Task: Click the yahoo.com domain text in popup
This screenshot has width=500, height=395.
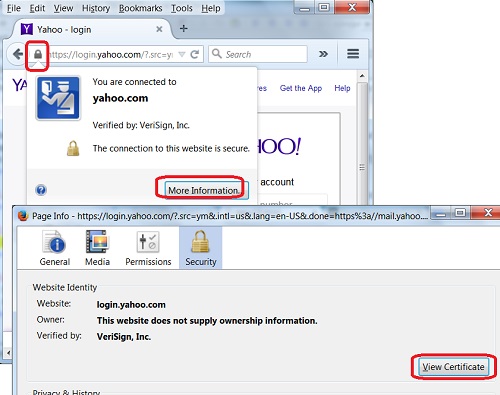Action: click(120, 98)
